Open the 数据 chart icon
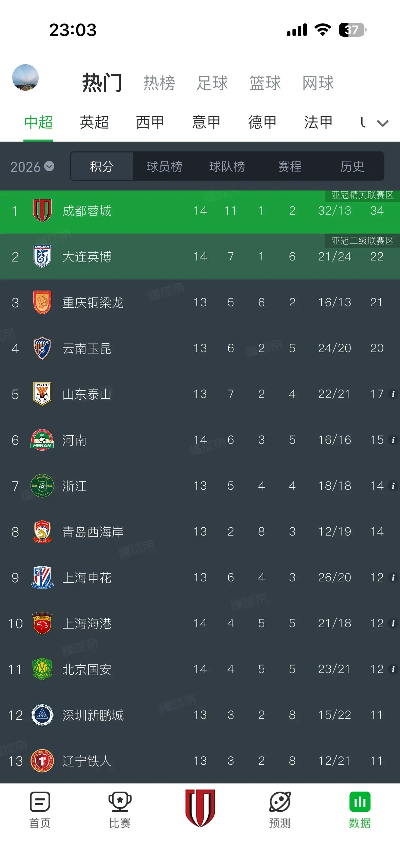 (x=360, y=802)
